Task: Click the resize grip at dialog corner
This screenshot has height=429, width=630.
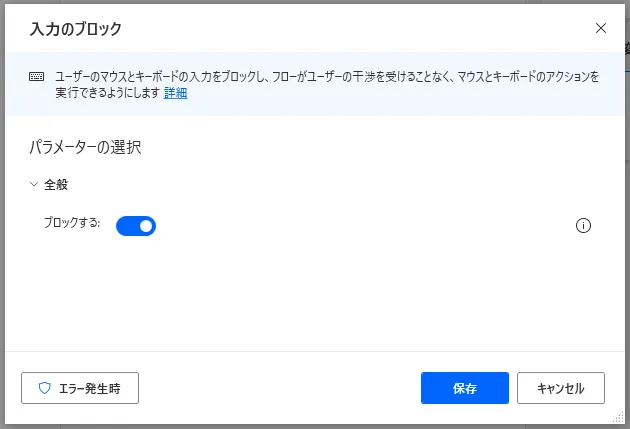Action: point(618,418)
